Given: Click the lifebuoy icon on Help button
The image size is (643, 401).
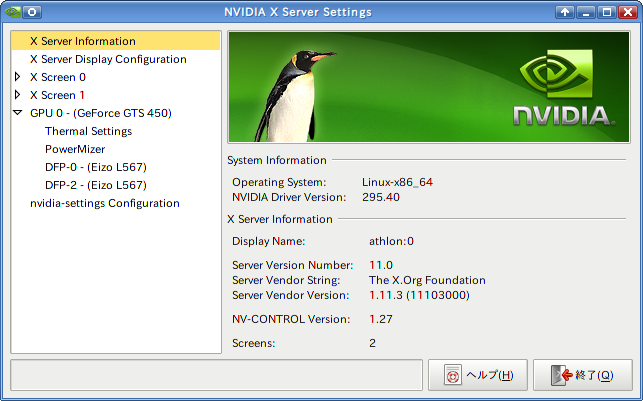Looking at the screenshot, I should (x=453, y=375).
